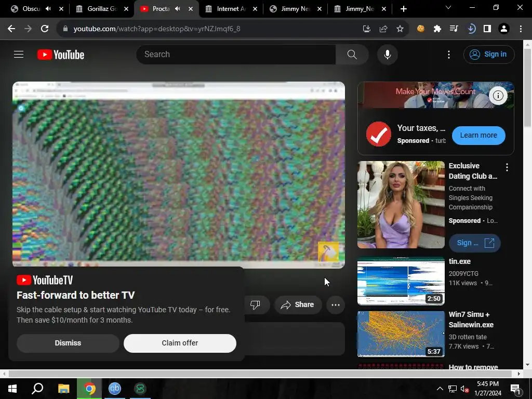Open a new browser tab
This screenshot has width=532, height=399.
403,9
